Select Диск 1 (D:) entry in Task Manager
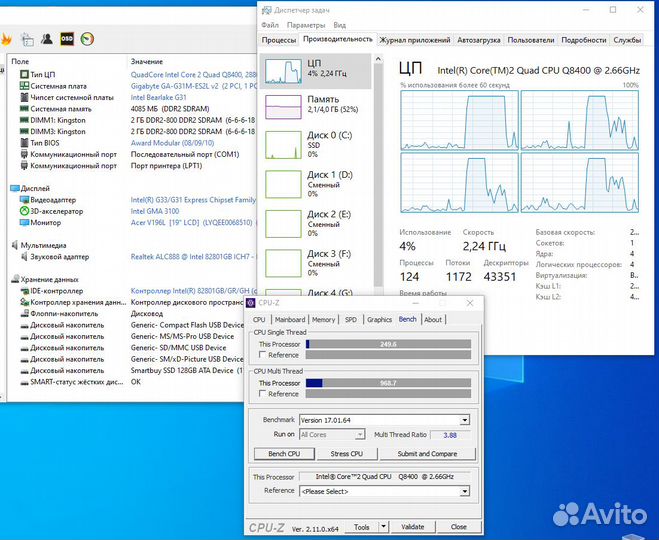Screen dimensions: 659x540 click(315, 184)
